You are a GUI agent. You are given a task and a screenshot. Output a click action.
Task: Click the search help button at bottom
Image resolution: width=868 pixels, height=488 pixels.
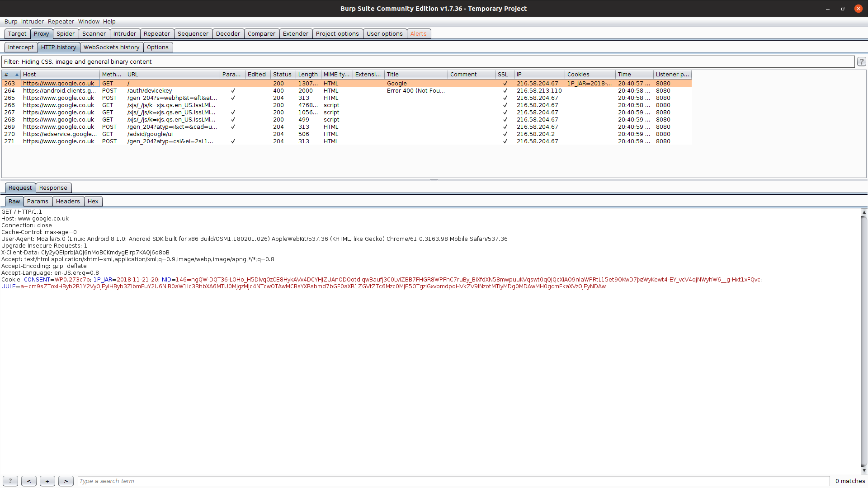coord(10,481)
